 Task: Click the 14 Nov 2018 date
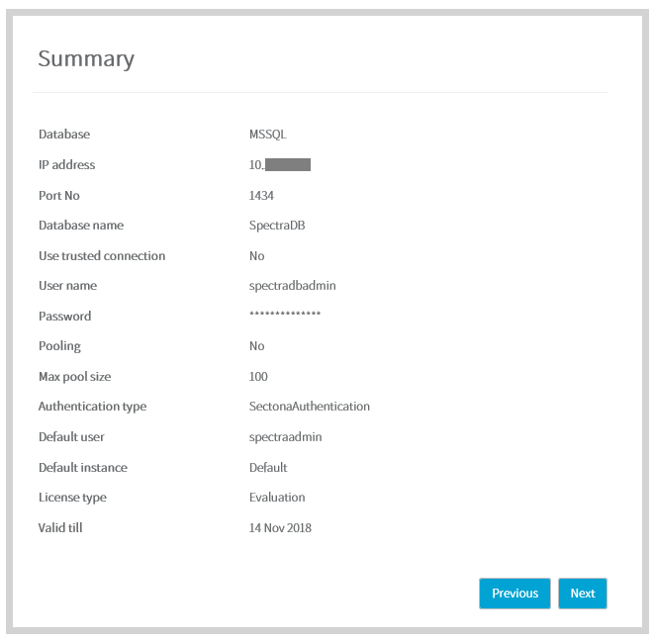(x=280, y=528)
